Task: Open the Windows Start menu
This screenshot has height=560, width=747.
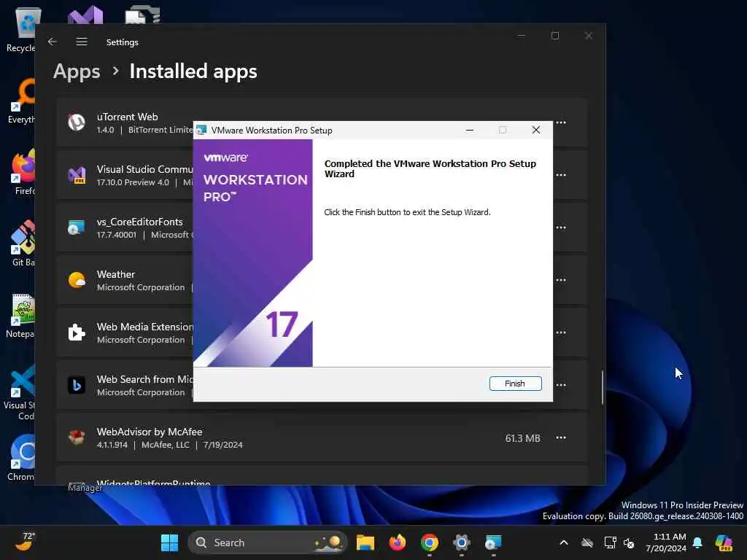Action: tap(169, 542)
